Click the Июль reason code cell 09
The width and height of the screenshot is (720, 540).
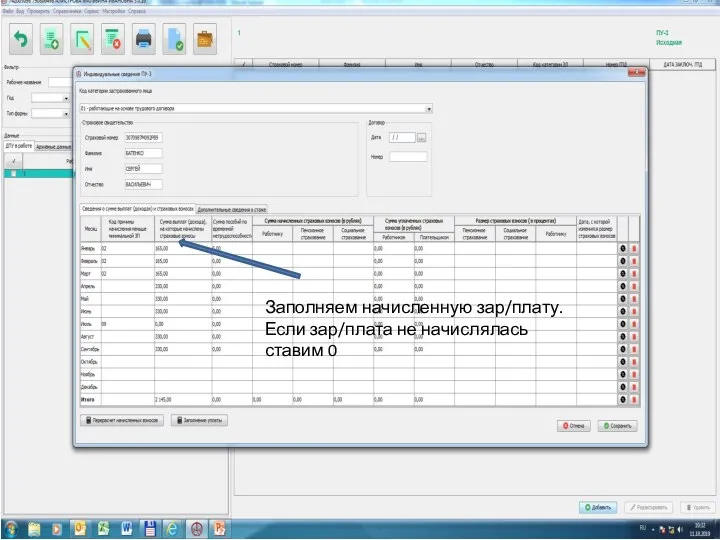click(x=128, y=324)
